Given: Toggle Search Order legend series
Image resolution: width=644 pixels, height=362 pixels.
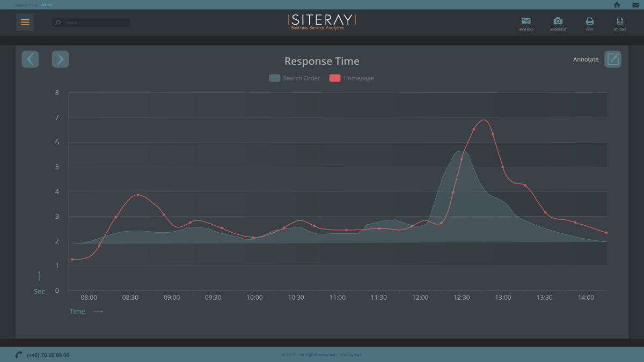Looking at the screenshot, I should pos(295,78).
